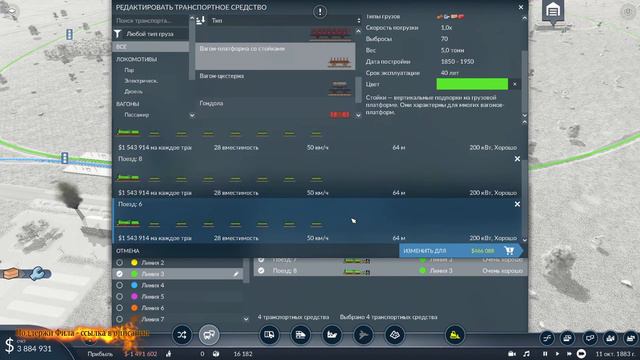
Task: Uncheck the Поезд 8 vehicle checkbox
Action: coord(261,270)
